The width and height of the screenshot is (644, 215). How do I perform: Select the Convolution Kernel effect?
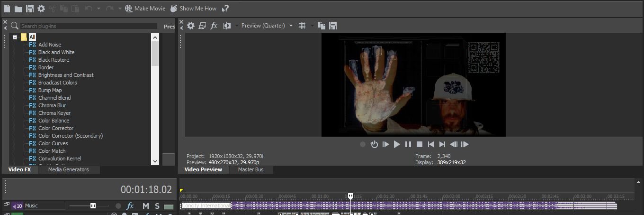(60, 159)
